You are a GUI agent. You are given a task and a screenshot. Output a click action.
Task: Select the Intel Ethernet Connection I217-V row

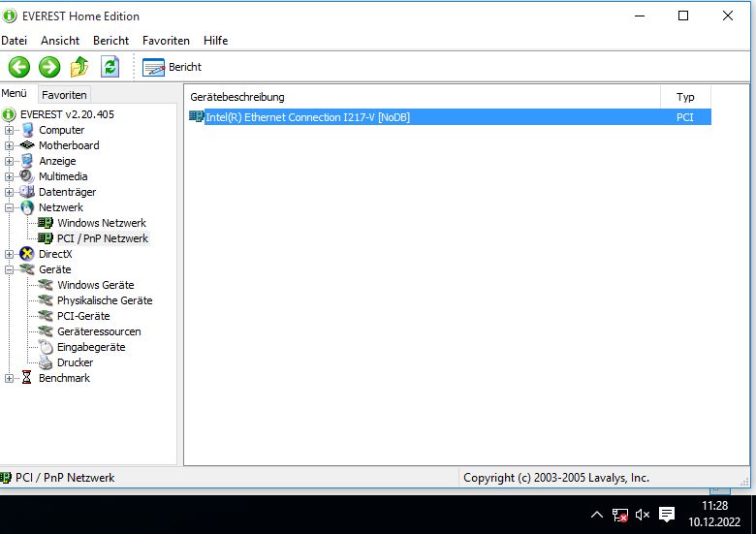(x=306, y=117)
